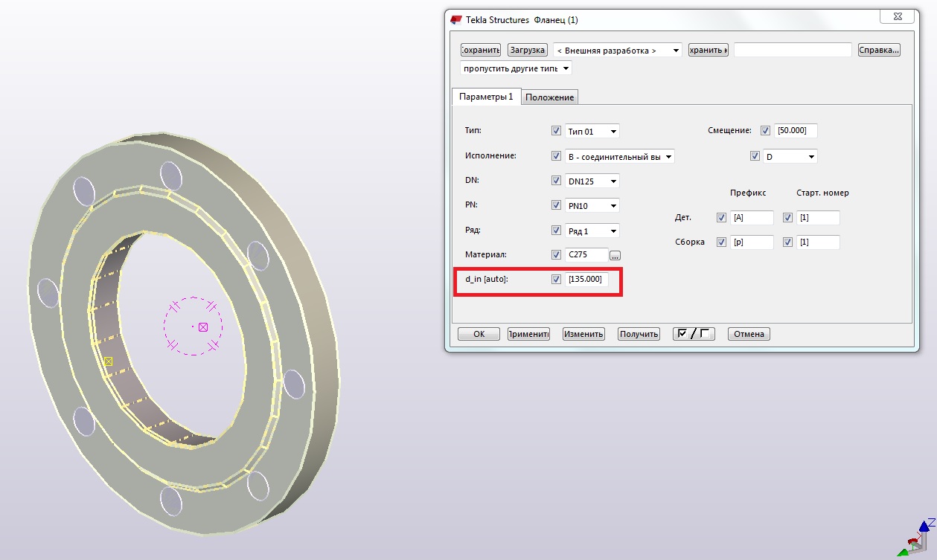This screenshot has width=937, height=560.
Task: Switch to the Положение tab
Action: [550, 97]
